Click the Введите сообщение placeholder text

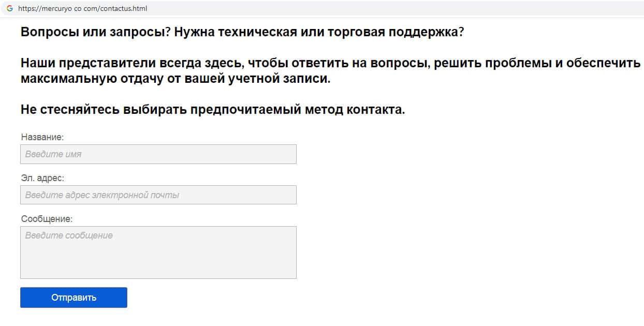[x=69, y=235]
